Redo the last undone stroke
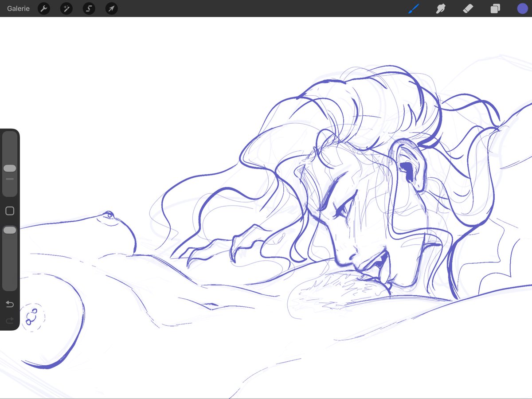 [x=10, y=320]
